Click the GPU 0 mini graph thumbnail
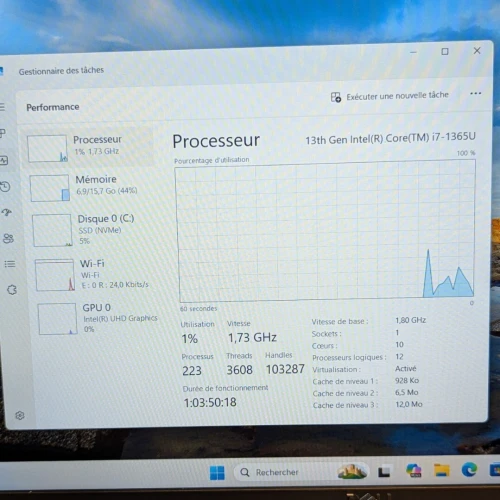The width and height of the screenshot is (500, 500). [x=57, y=319]
